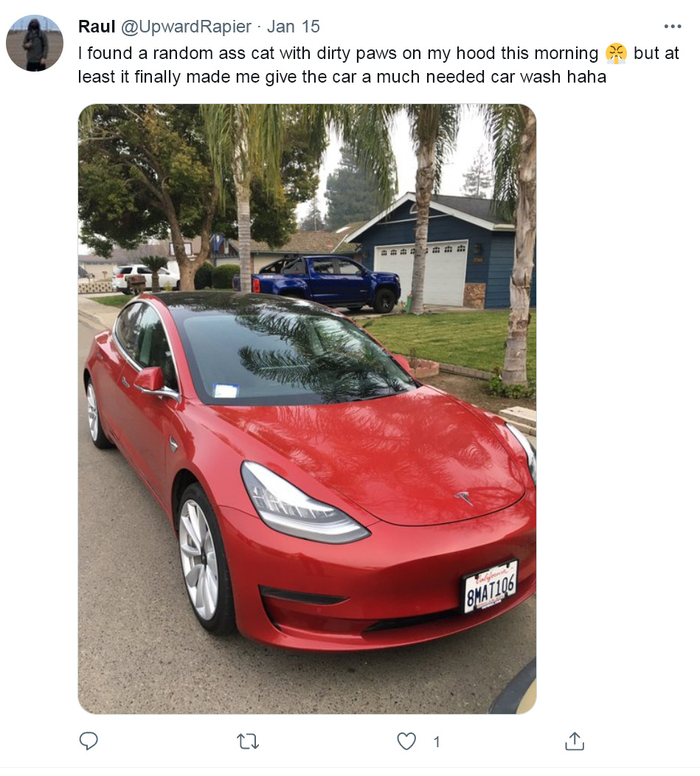700x776 pixels.
Task: Open the three-dot more options menu
Action: coord(672,27)
